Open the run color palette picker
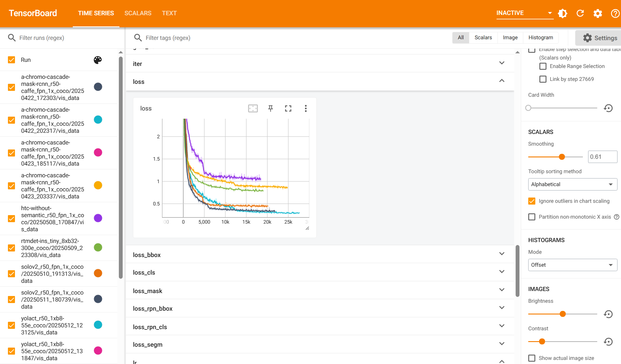Screen dimensions: 621x364 pyautogui.click(x=97, y=60)
